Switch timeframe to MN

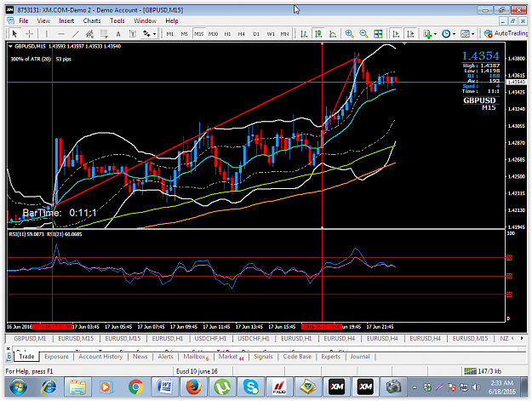click(x=284, y=33)
